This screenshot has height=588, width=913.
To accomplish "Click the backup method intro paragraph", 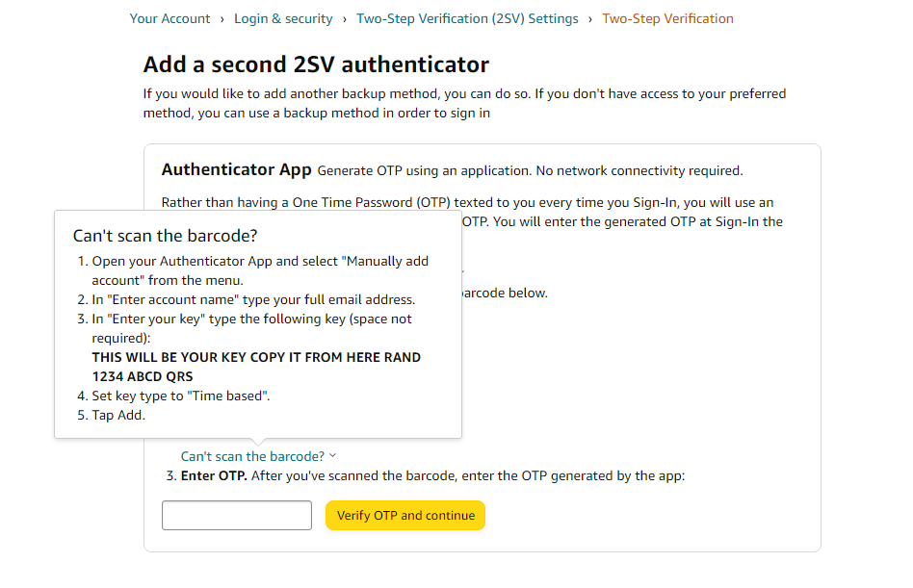I will coord(464,103).
